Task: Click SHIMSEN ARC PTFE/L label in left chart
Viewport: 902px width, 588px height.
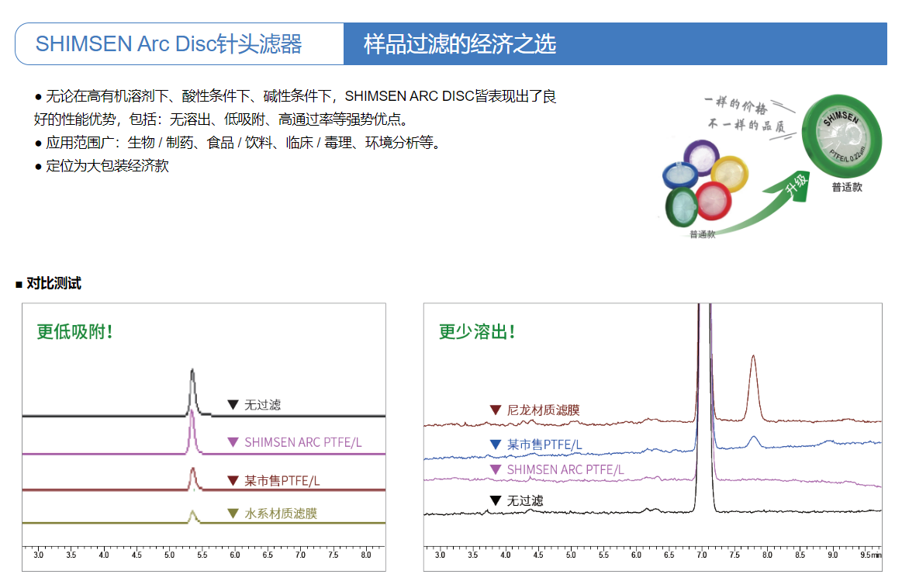Action: click(x=302, y=442)
